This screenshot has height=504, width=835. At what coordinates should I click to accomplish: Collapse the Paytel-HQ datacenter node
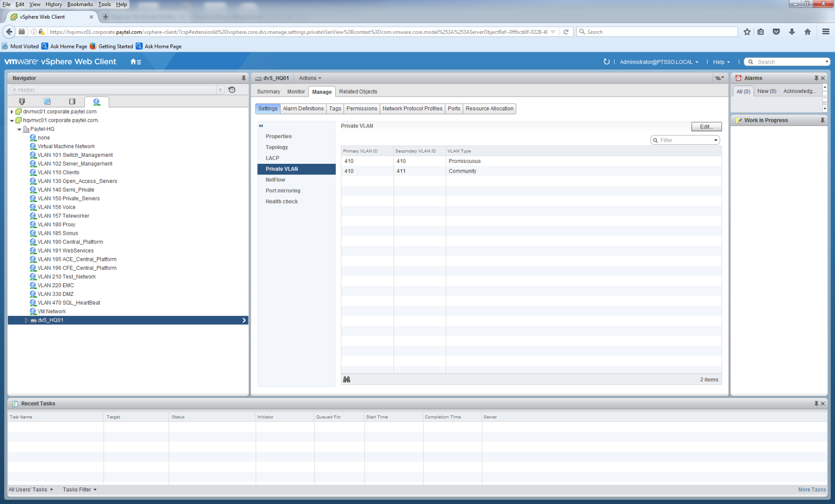pos(19,129)
